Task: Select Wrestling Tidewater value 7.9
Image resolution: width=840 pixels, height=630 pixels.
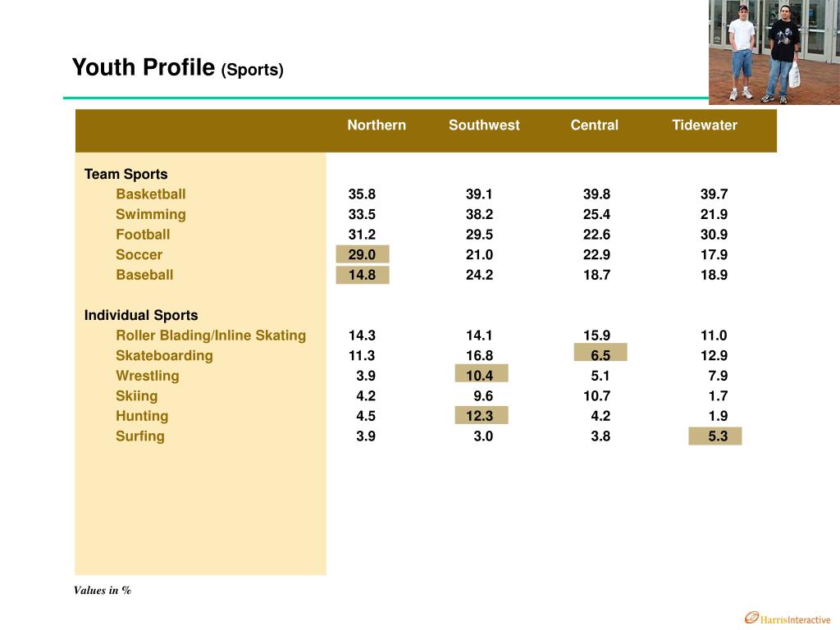Action: click(x=718, y=376)
